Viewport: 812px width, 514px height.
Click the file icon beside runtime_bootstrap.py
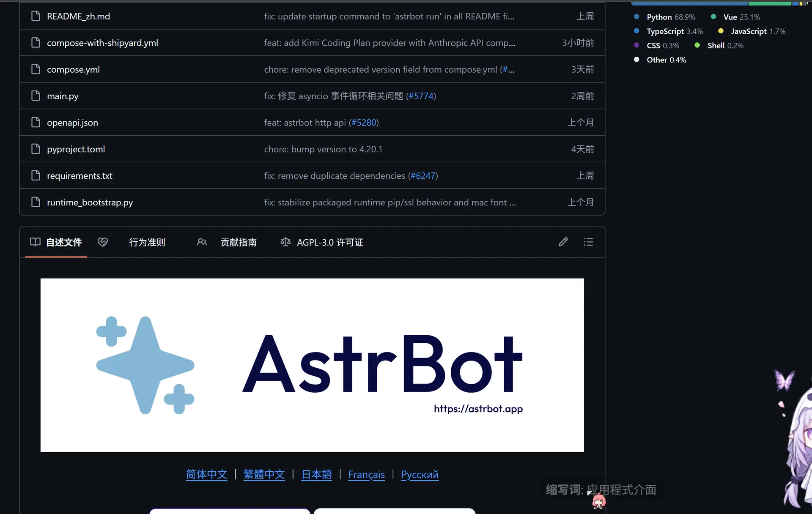point(36,202)
